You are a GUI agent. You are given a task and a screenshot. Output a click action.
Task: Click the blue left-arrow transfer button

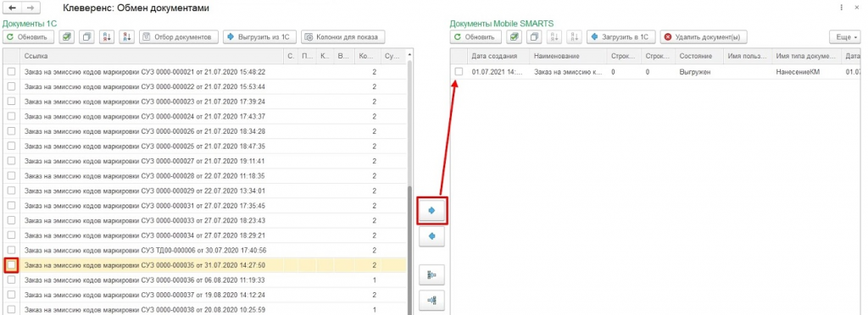tap(431, 236)
